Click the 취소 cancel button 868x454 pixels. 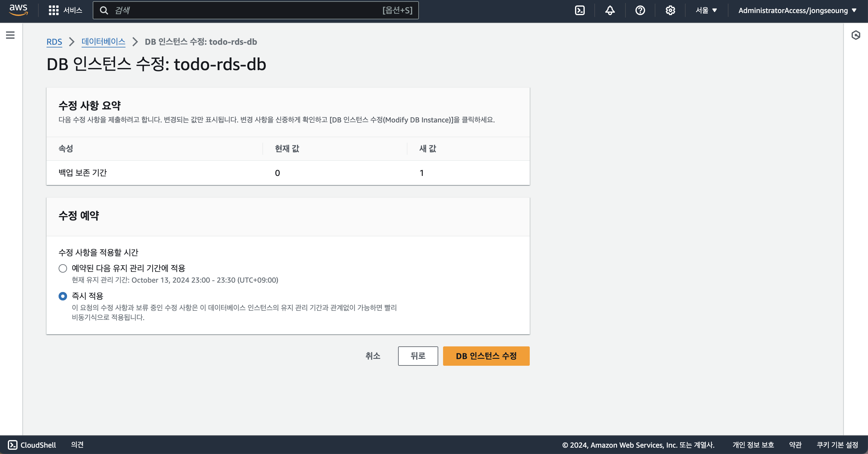click(373, 356)
